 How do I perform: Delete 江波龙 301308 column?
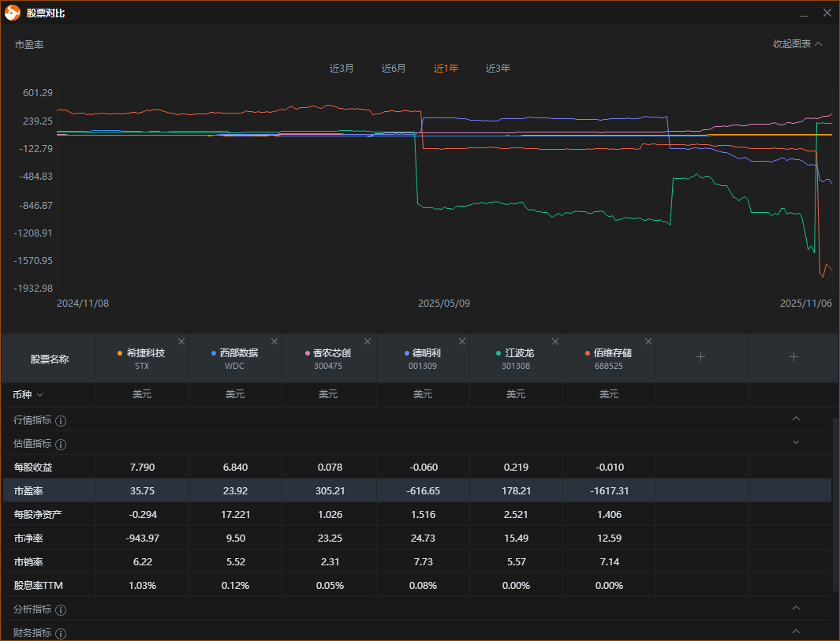[555, 341]
